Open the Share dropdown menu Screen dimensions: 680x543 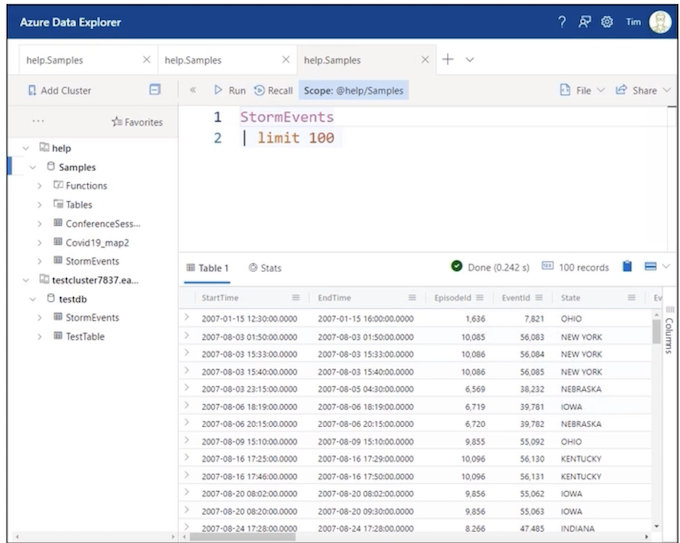pos(643,90)
